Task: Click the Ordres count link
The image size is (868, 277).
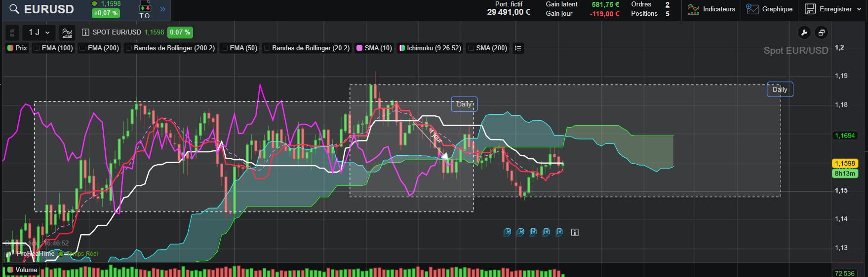Action: tap(668, 4)
